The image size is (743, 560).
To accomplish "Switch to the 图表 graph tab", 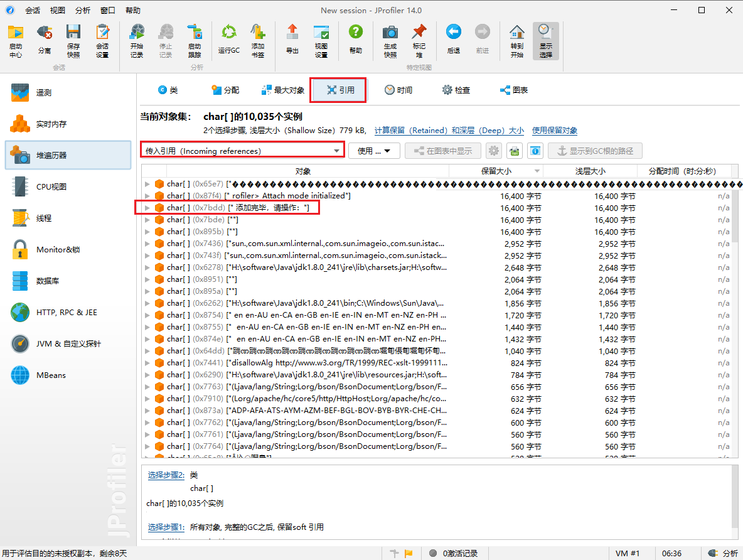I will pyautogui.click(x=514, y=90).
